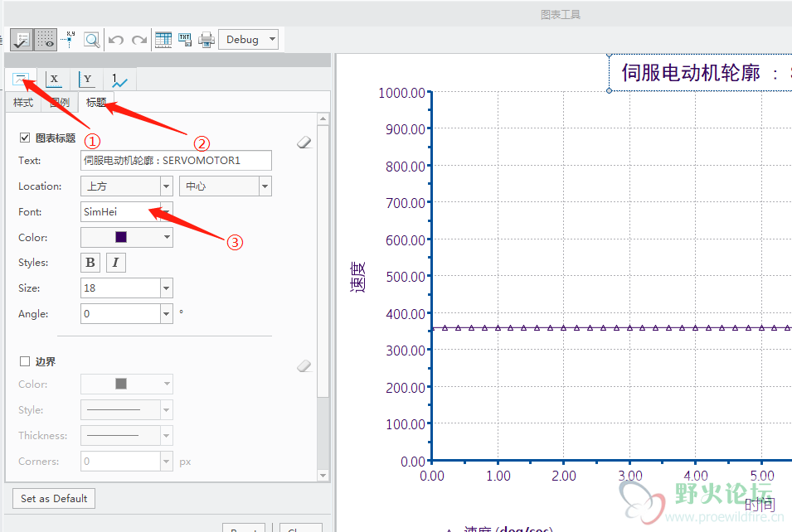Click the 2.00 X-axis tick value
The height and width of the screenshot is (532, 792).
[x=564, y=476]
